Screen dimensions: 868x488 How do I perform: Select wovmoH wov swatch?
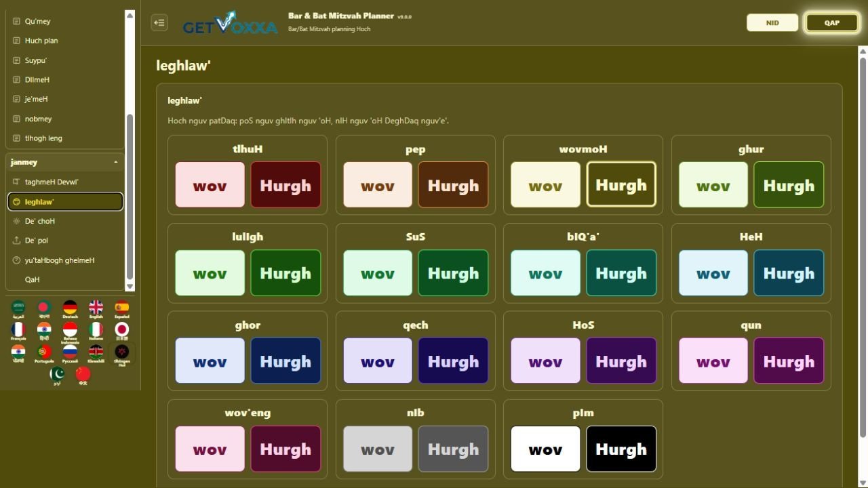coord(545,185)
